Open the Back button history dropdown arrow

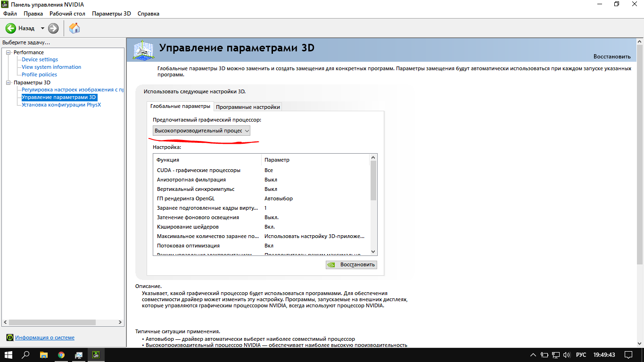42,28
